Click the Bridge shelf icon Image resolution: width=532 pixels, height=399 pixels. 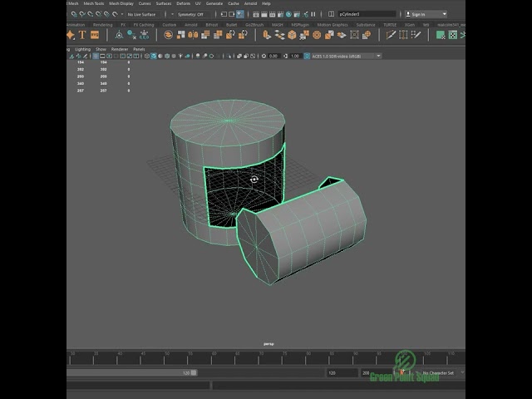[279, 35]
